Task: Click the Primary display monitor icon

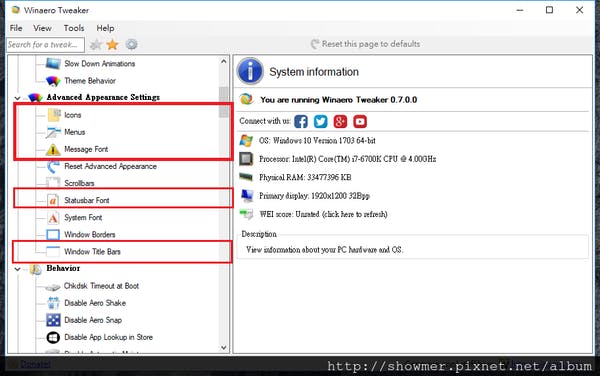Action: click(x=247, y=195)
